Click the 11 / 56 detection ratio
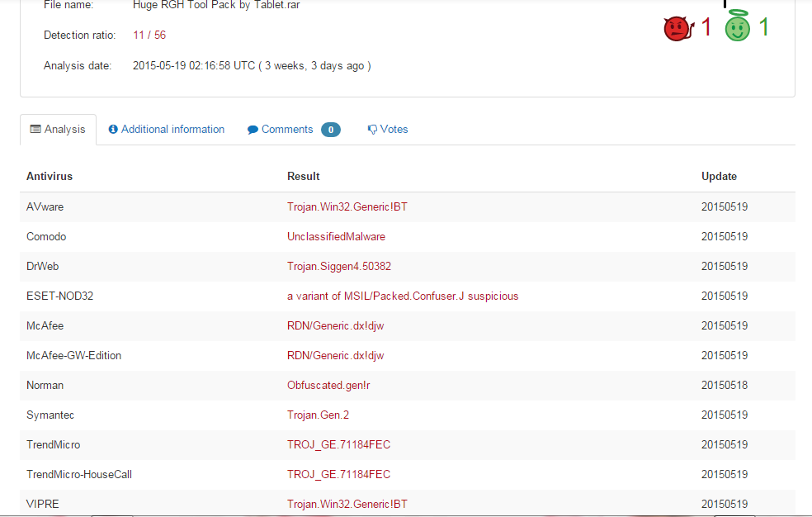The image size is (812, 517). coord(149,35)
